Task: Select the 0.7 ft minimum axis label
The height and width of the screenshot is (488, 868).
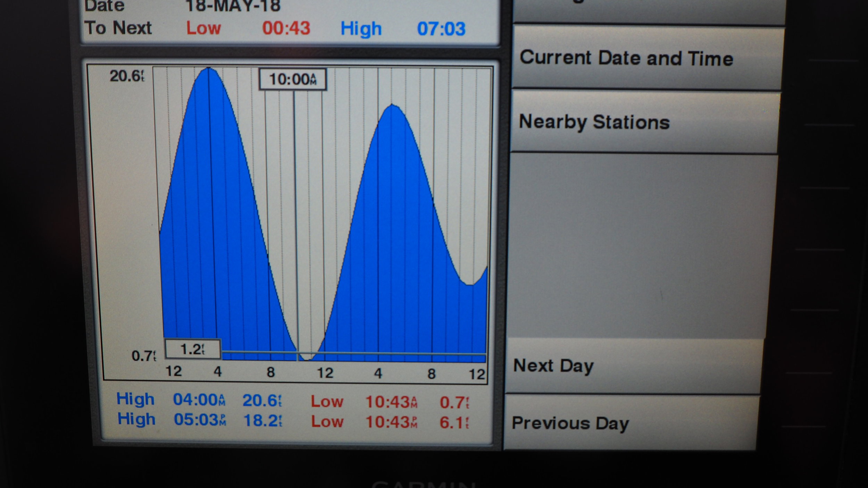Action: (x=144, y=356)
